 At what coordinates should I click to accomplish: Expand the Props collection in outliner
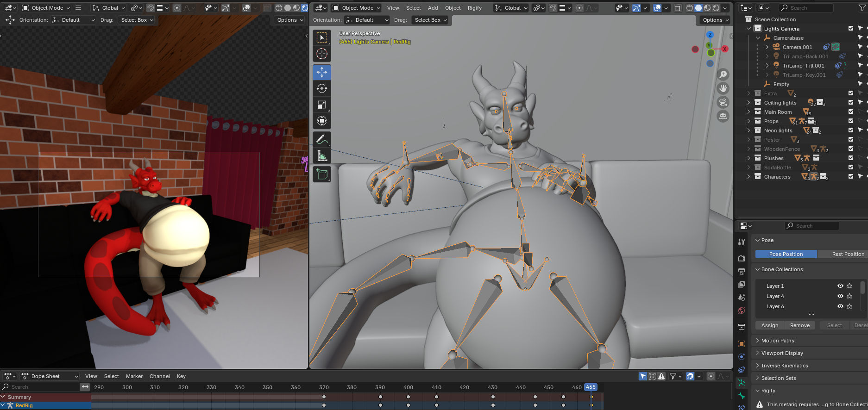(748, 121)
